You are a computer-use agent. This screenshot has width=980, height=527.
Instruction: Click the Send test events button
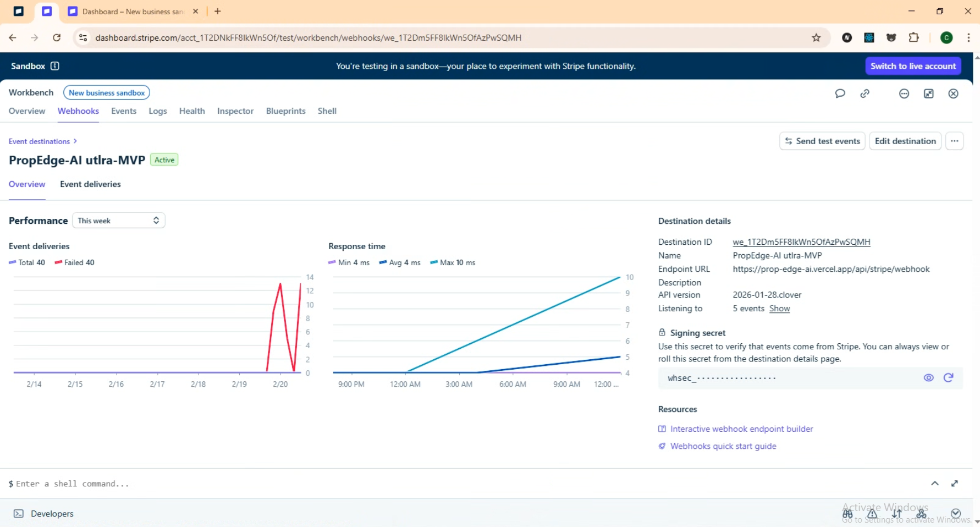(822, 141)
